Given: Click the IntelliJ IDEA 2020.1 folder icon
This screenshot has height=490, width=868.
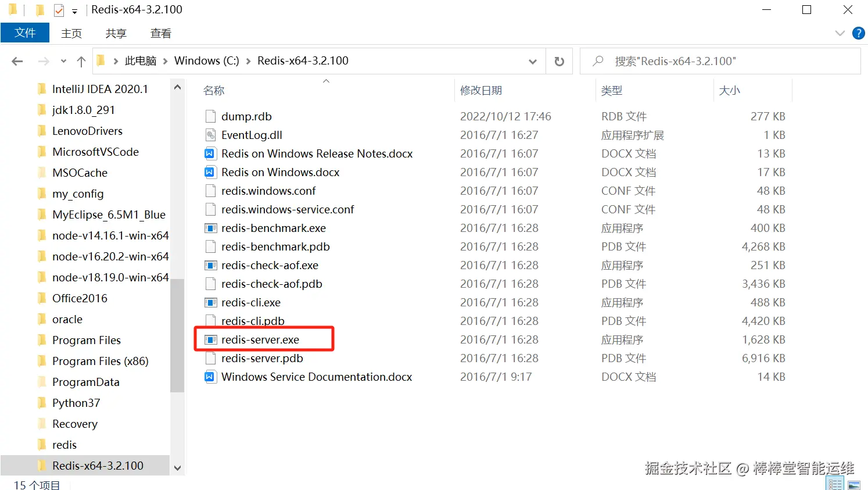Looking at the screenshot, I should (42, 89).
